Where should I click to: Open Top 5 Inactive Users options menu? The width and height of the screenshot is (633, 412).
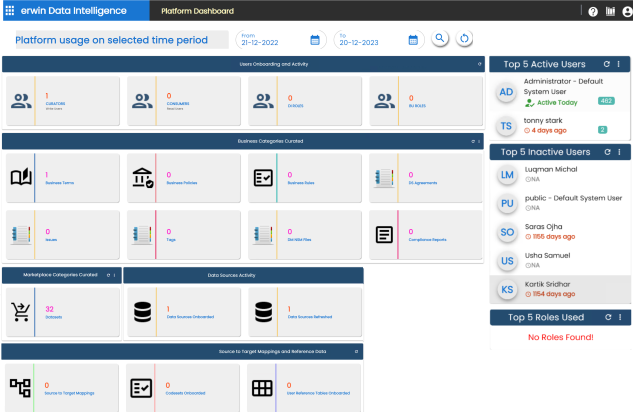pos(619,152)
